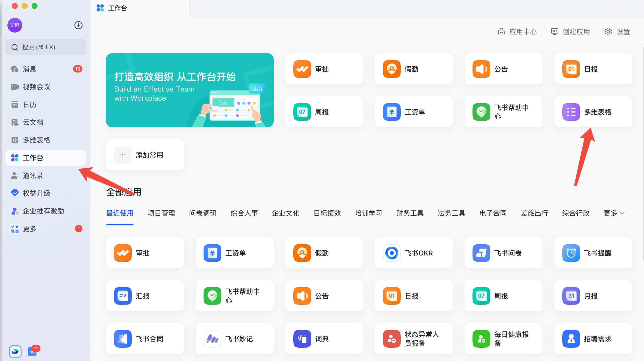
Task: Open 日历 in the sidebar
Action: 46,104
